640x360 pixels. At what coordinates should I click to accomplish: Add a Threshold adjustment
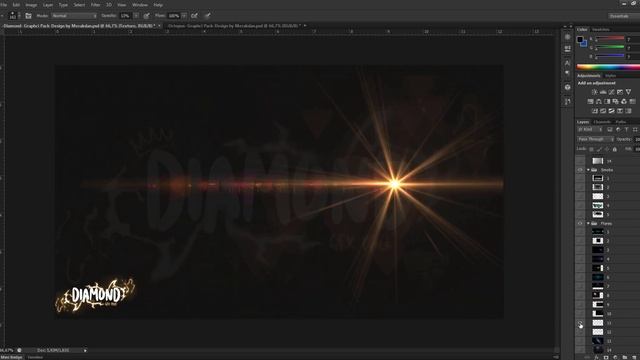[x=611, y=111]
